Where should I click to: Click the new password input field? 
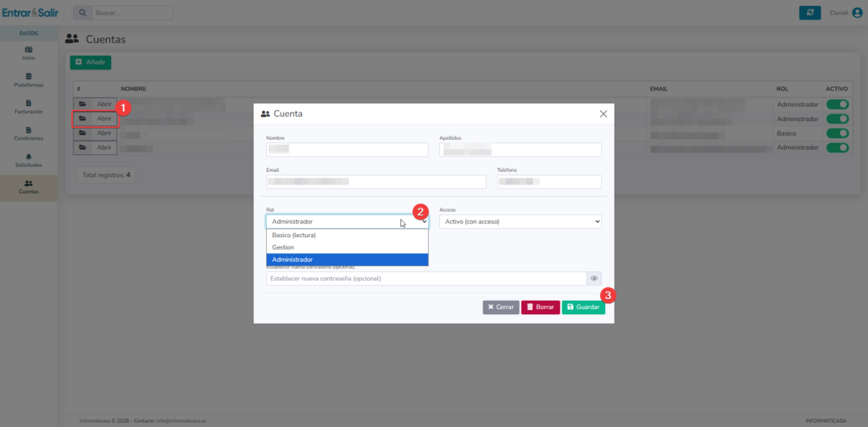(x=426, y=278)
